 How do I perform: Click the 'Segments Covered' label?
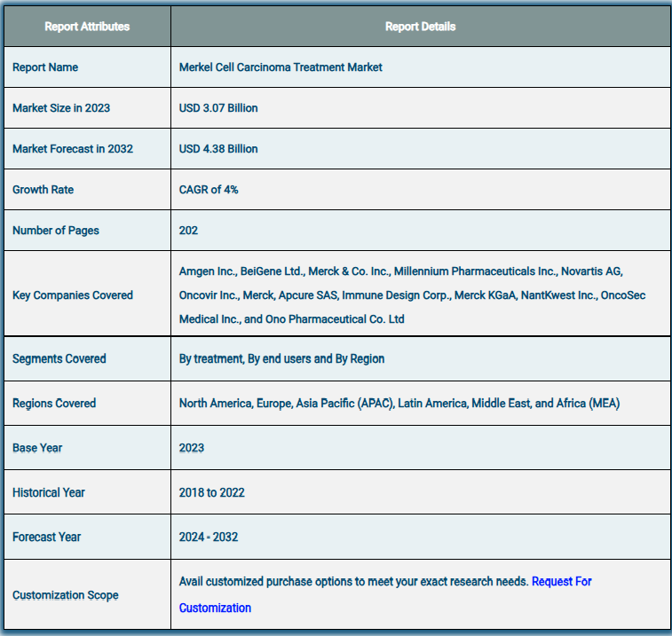(59, 358)
